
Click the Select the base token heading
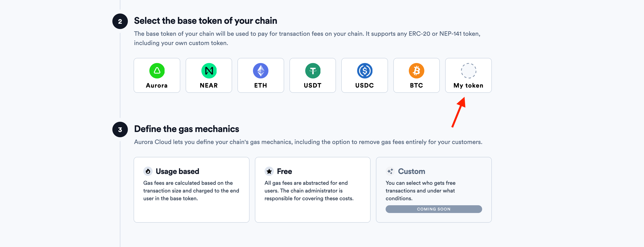(206, 21)
